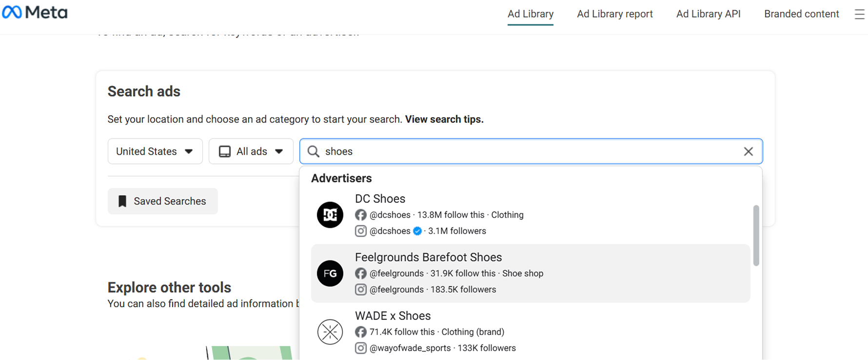Click Instagram icon beside @wayofwade_sports
The height and width of the screenshot is (360, 868).
click(361, 348)
